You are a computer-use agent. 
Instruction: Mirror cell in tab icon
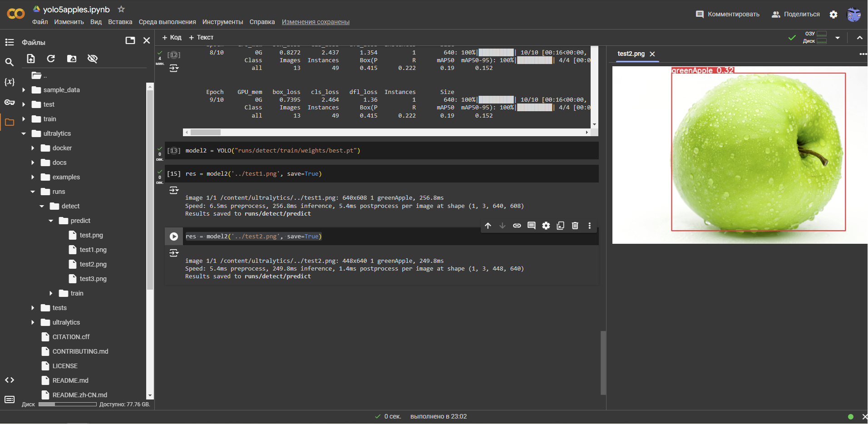pyautogui.click(x=561, y=226)
